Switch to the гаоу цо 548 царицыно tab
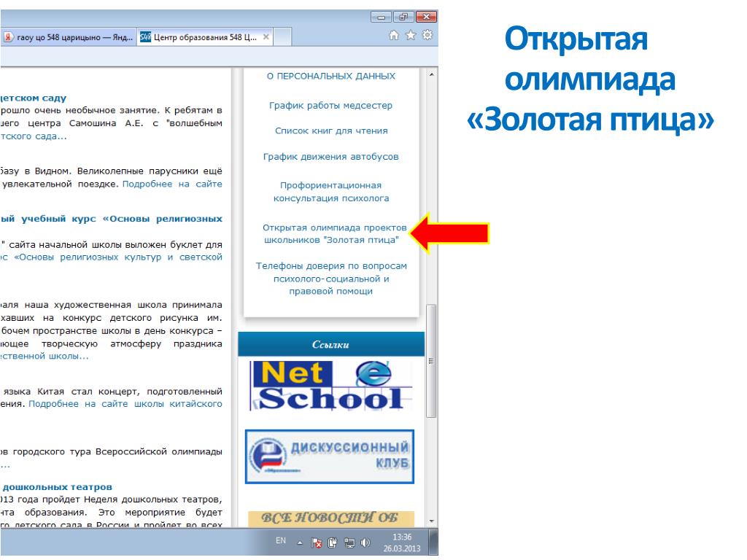Screen dimensions: 747x560 [x=69, y=37]
